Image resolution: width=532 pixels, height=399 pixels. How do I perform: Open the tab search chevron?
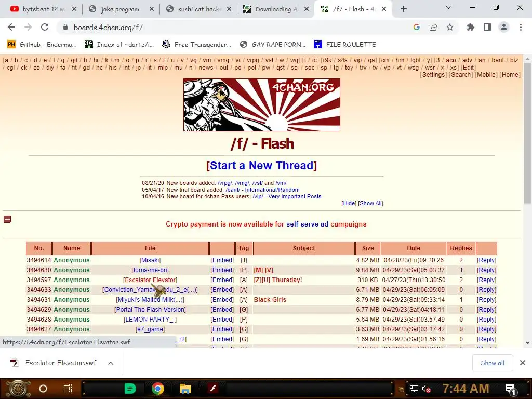click(448, 7)
